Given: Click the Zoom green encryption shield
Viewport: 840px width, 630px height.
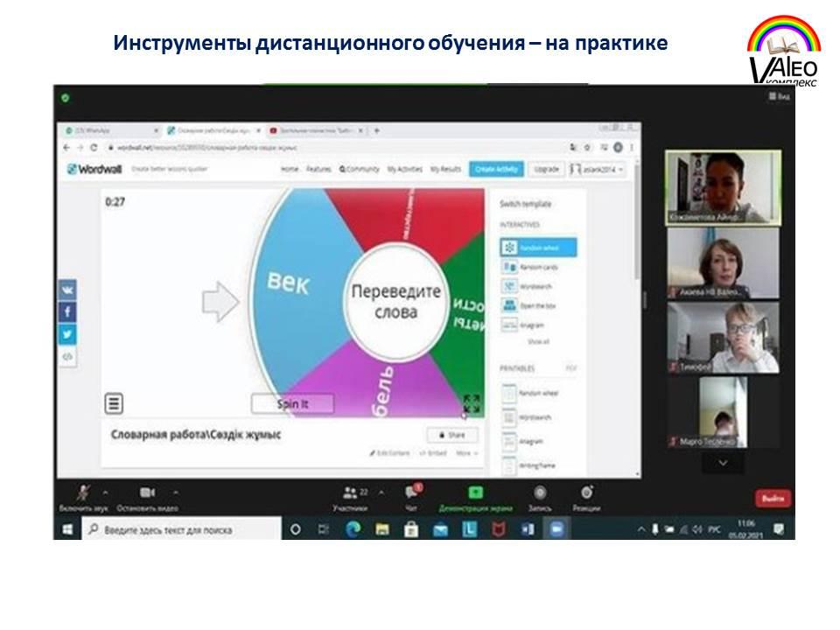Looking at the screenshot, I should coord(66,98).
